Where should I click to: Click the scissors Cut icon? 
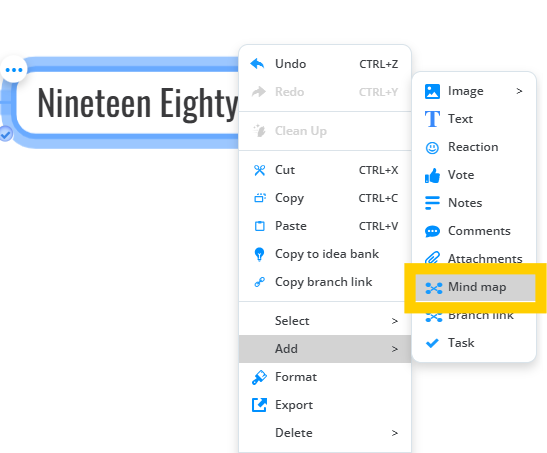coord(260,170)
